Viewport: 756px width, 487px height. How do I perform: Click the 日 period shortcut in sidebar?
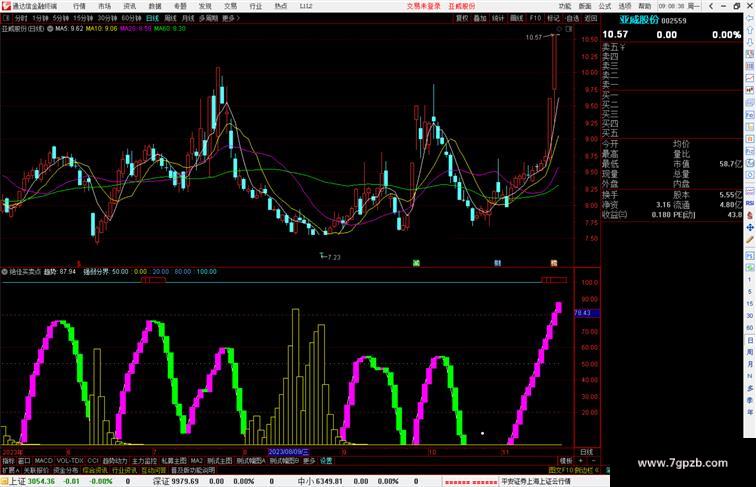pyautogui.click(x=750, y=340)
